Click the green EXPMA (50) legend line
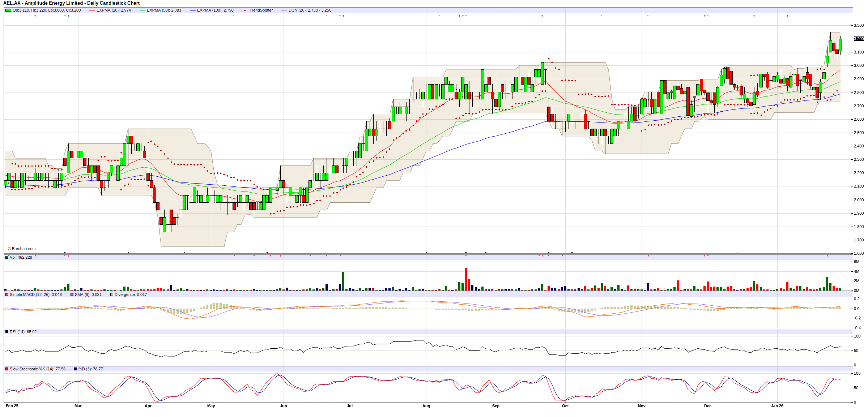Image resolution: width=868 pixels, height=417 pixels. tap(142, 10)
